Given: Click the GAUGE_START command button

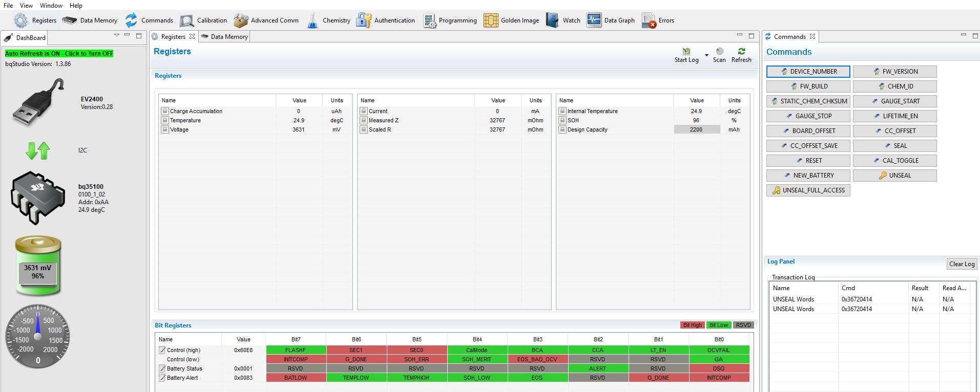Looking at the screenshot, I should click(895, 101).
